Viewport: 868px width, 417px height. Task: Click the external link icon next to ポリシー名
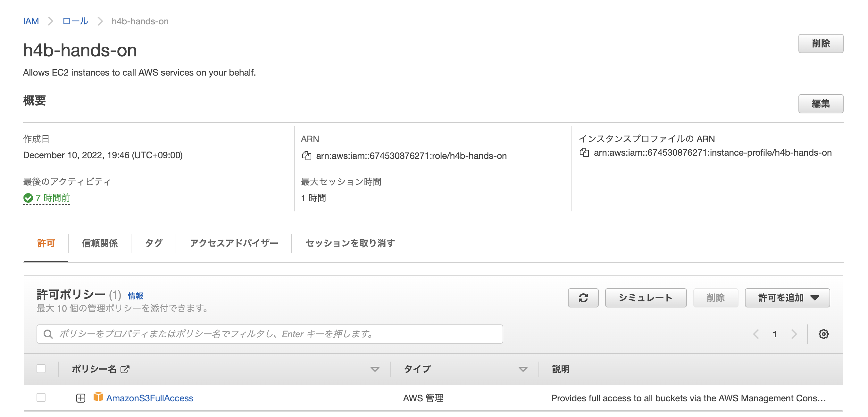[x=125, y=369]
